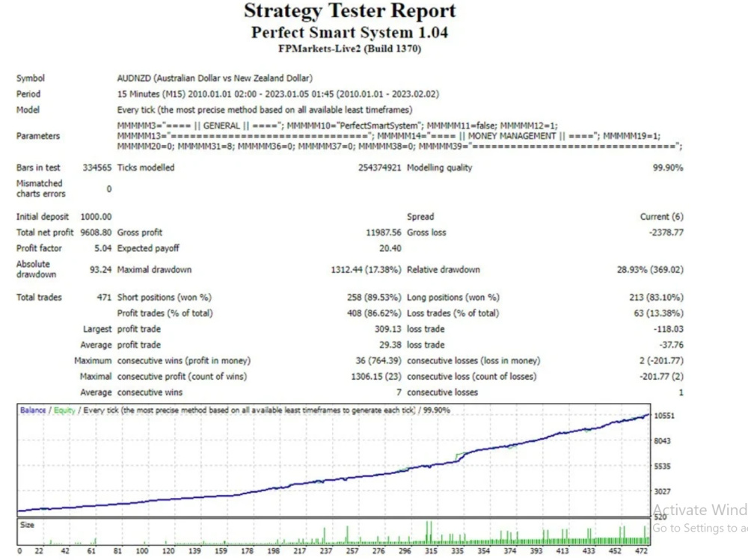Click profit factor value 5.04

point(102,248)
